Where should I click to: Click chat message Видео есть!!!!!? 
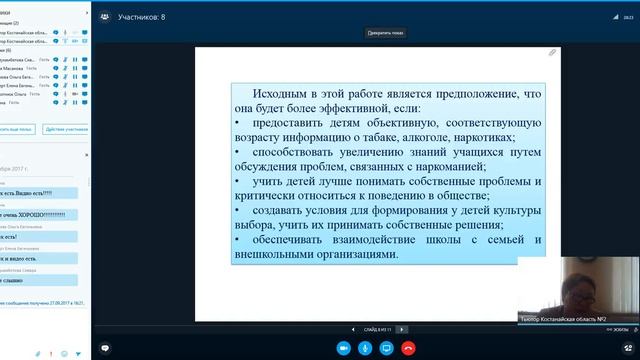(x=39, y=193)
